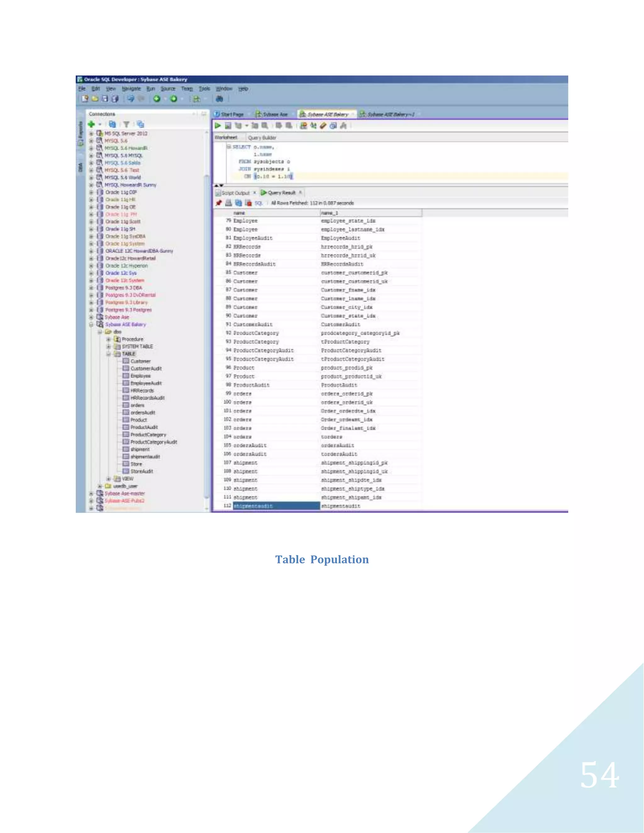This screenshot has width=644, height=833.
Task: Click the Filter connections funnel icon
Action: pyautogui.click(x=126, y=124)
